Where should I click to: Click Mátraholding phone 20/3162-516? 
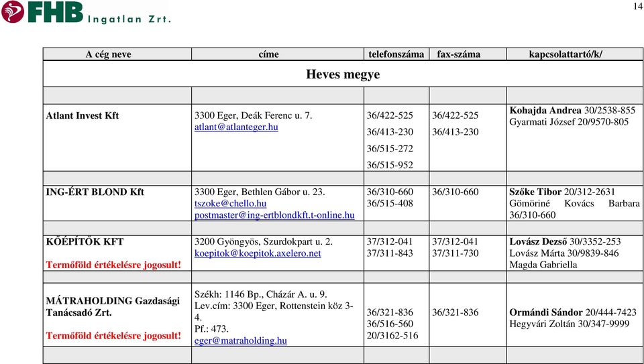click(x=392, y=335)
